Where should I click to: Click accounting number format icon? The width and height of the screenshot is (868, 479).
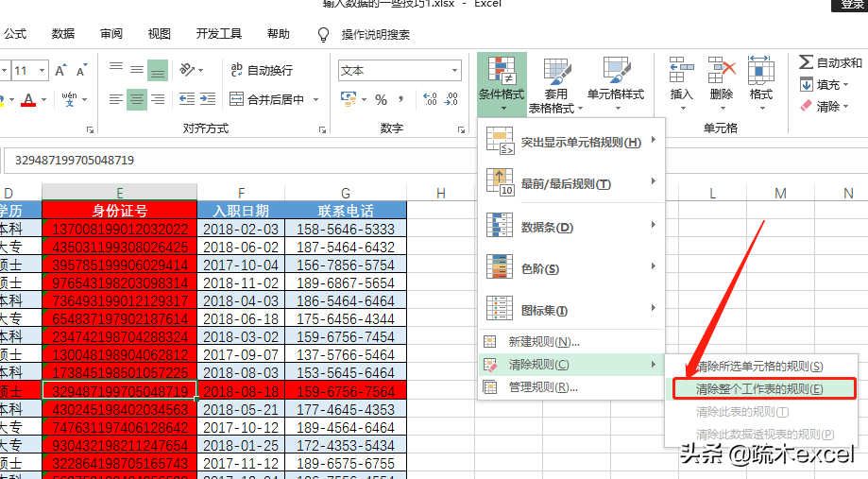(349, 100)
